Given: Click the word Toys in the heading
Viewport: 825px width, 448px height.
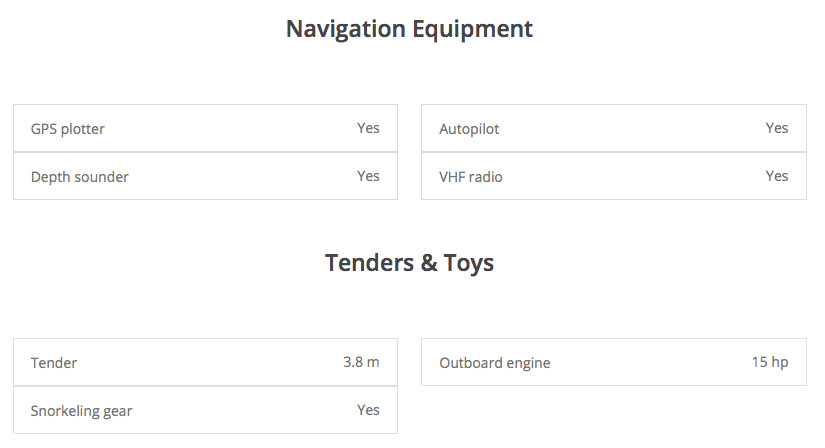Looking at the screenshot, I should (x=468, y=263).
